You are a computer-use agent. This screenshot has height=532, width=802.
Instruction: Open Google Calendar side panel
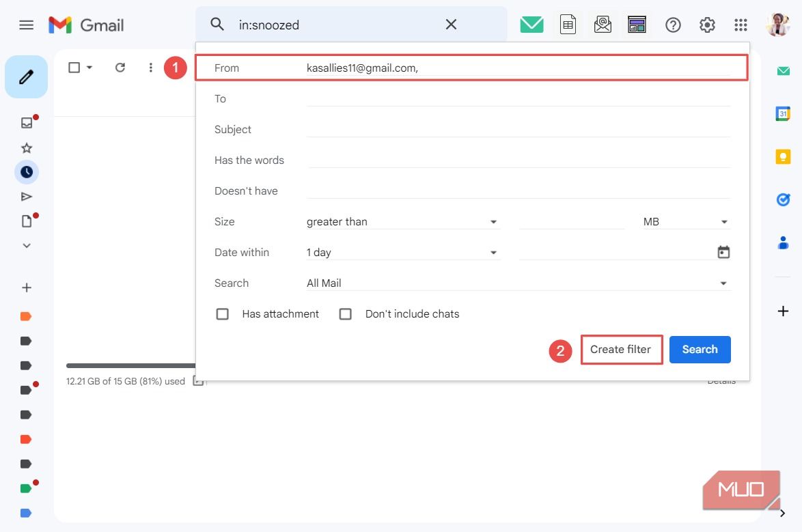pyautogui.click(x=783, y=113)
